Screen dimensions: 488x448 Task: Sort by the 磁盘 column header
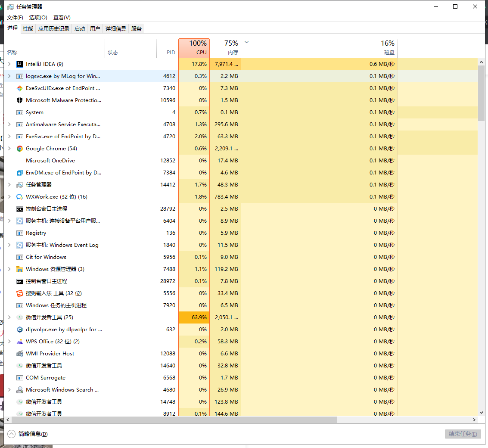[319, 48]
